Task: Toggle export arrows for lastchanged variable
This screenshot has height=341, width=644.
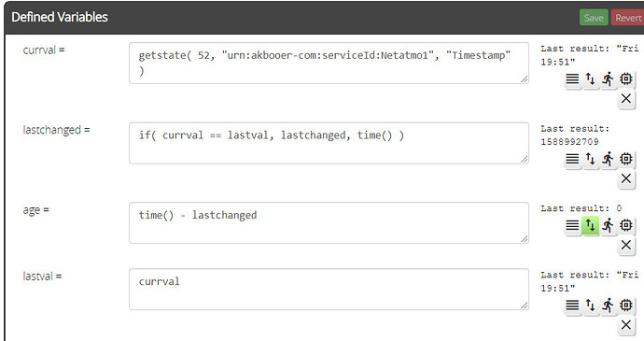Action: tap(590, 159)
